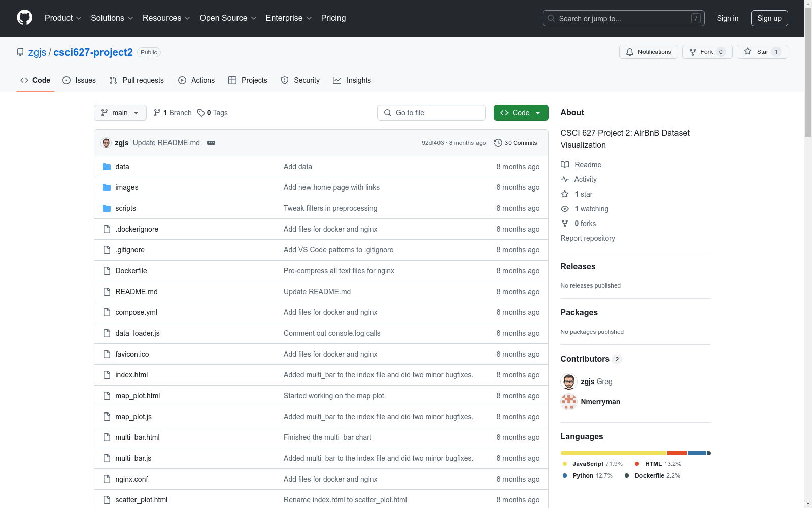Click the branch icon beside 1 Branch
This screenshot has height=508, width=812.
pyautogui.click(x=157, y=113)
